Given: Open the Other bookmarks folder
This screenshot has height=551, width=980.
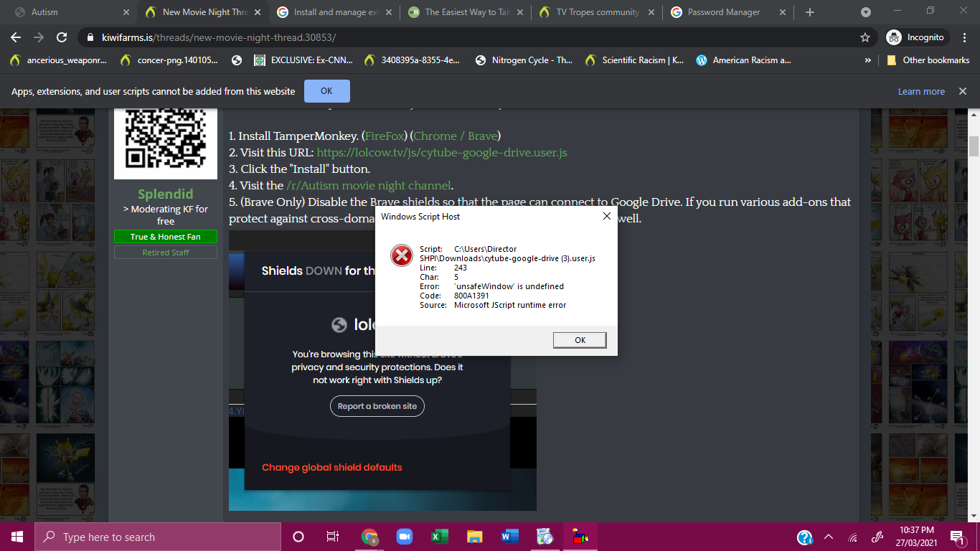Looking at the screenshot, I should (928, 60).
